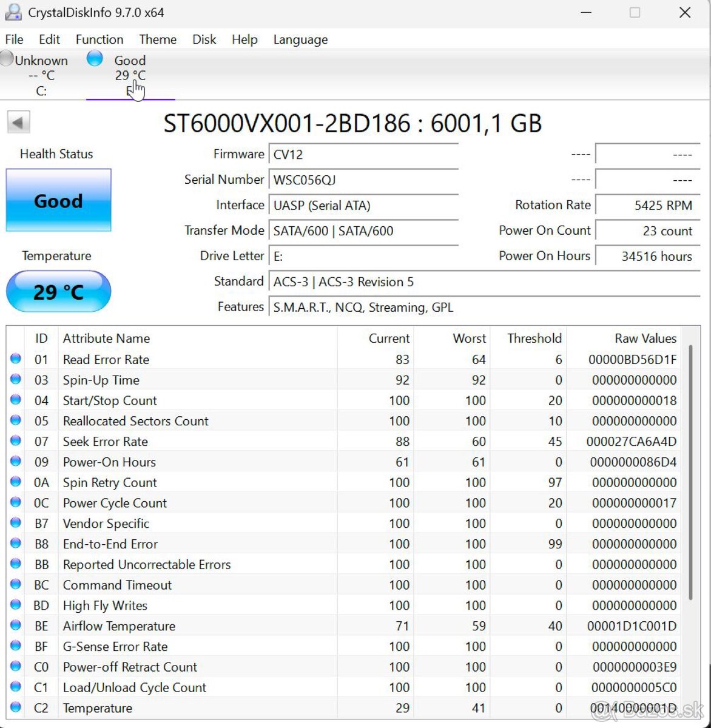This screenshot has height=728, width=711.
Task: Click the blue dot beside High Fly Writes
Action: pyautogui.click(x=15, y=605)
